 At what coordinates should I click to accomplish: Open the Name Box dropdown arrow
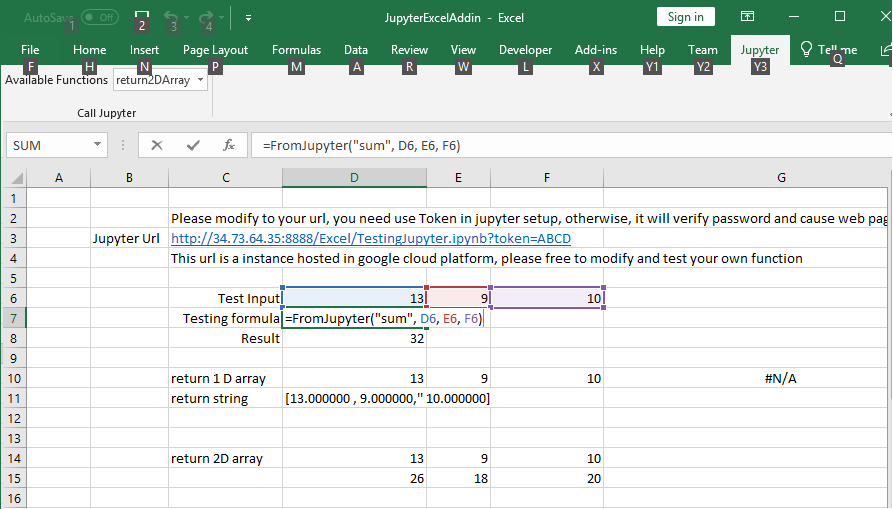(97, 145)
